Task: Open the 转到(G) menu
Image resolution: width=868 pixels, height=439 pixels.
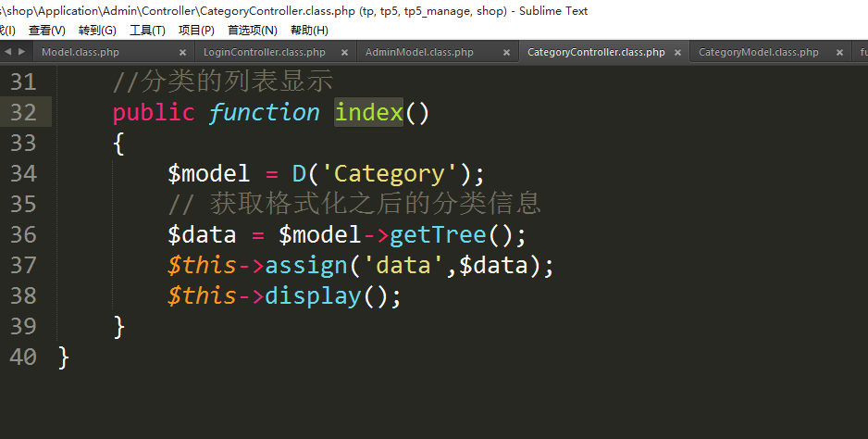Action: (97, 30)
